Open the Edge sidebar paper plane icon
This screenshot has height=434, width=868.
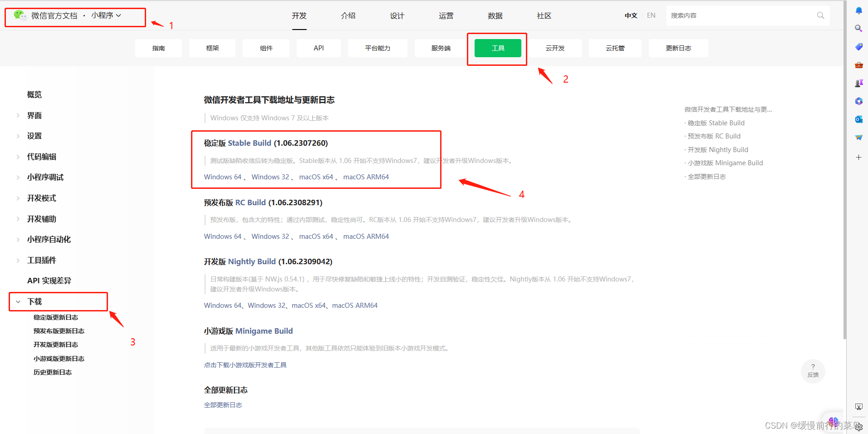(x=858, y=138)
